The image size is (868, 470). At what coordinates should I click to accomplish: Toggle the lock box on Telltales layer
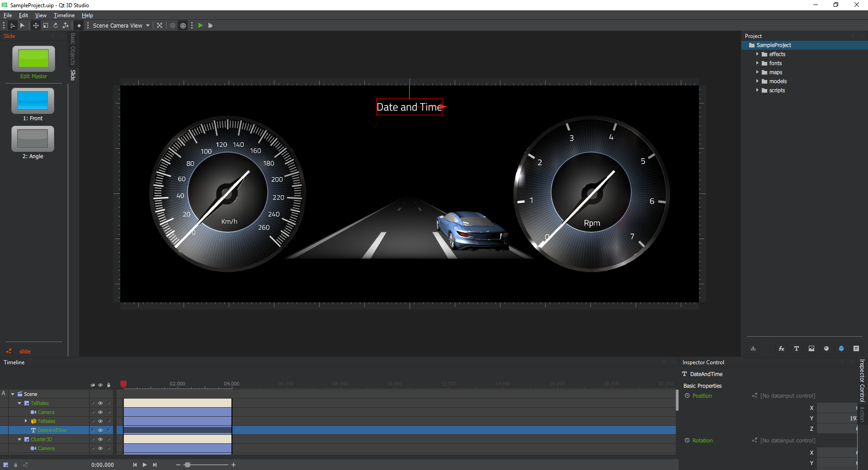pyautogui.click(x=108, y=403)
